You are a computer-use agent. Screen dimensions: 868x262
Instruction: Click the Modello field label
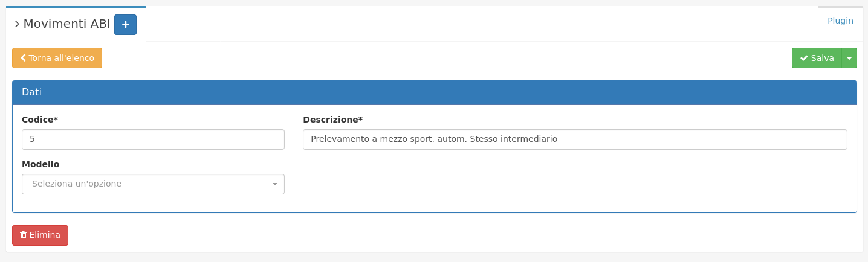pos(40,164)
